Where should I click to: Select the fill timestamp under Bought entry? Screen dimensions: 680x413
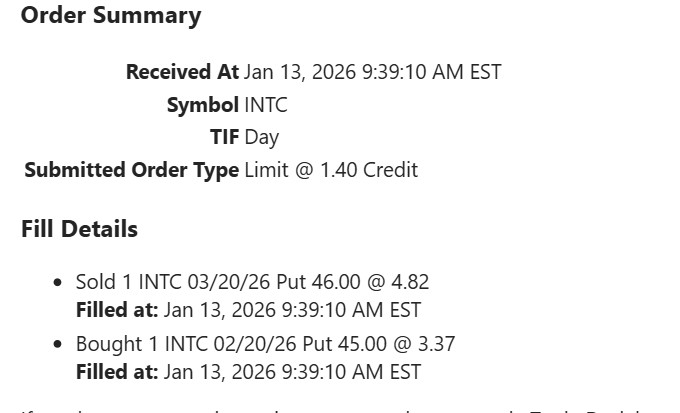click(292, 372)
